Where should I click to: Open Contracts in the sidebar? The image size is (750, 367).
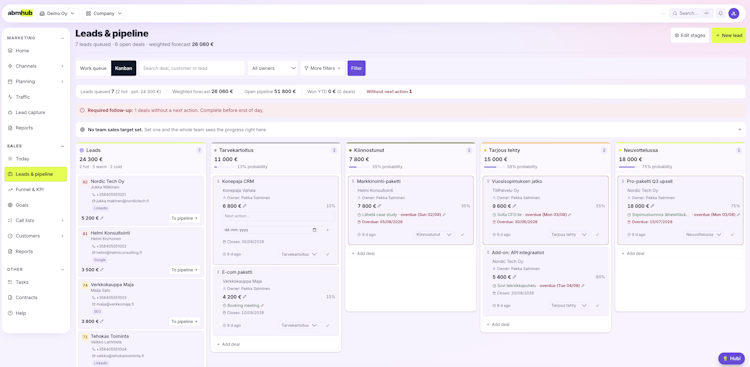(x=36, y=298)
